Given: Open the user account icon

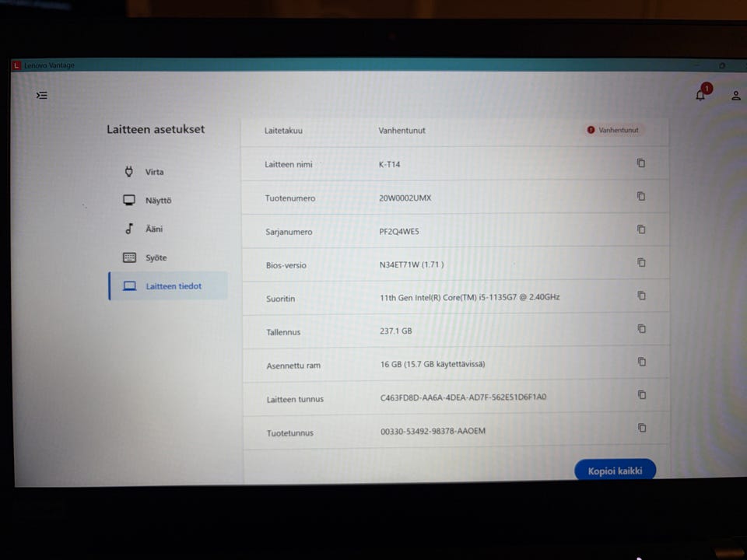Looking at the screenshot, I should pos(736,96).
